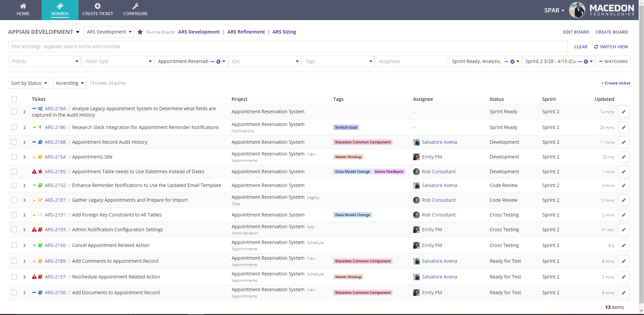Select checkbox for ARS-2188 ticket

(14, 142)
